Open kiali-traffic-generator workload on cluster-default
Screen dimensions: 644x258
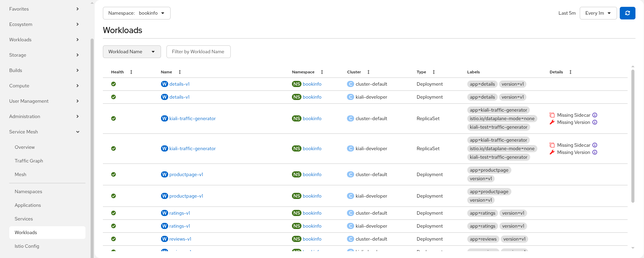click(x=192, y=118)
